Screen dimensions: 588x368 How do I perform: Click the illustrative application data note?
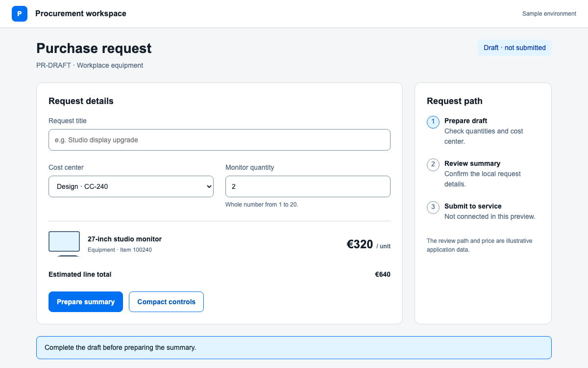point(479,245)
